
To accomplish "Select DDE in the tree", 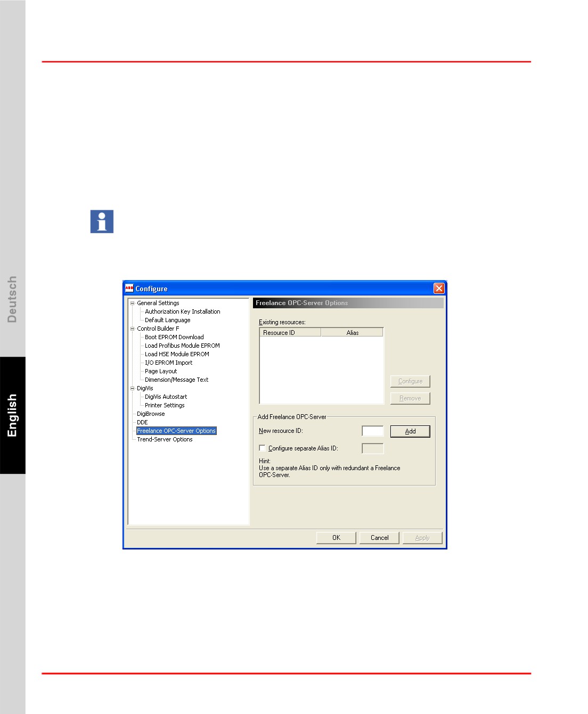I will point(142,422).
